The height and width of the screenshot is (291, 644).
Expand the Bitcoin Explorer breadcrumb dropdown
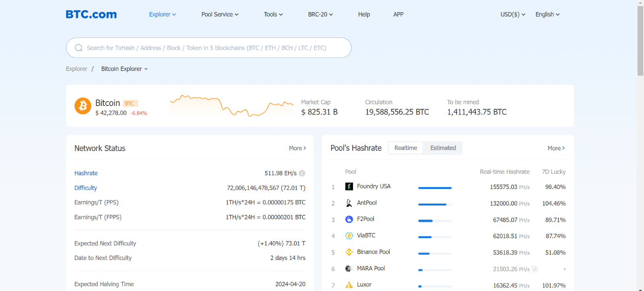[124, 69]
